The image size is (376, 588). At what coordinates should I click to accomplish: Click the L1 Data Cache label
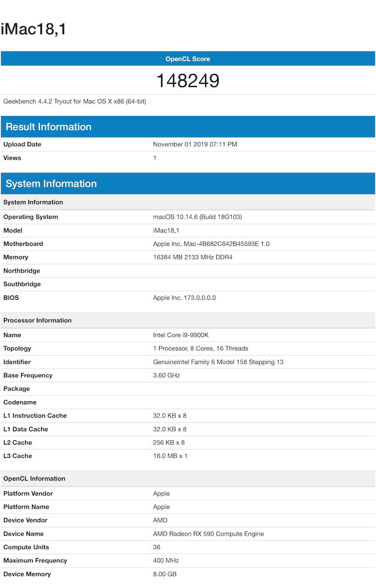tap(26, 430)
